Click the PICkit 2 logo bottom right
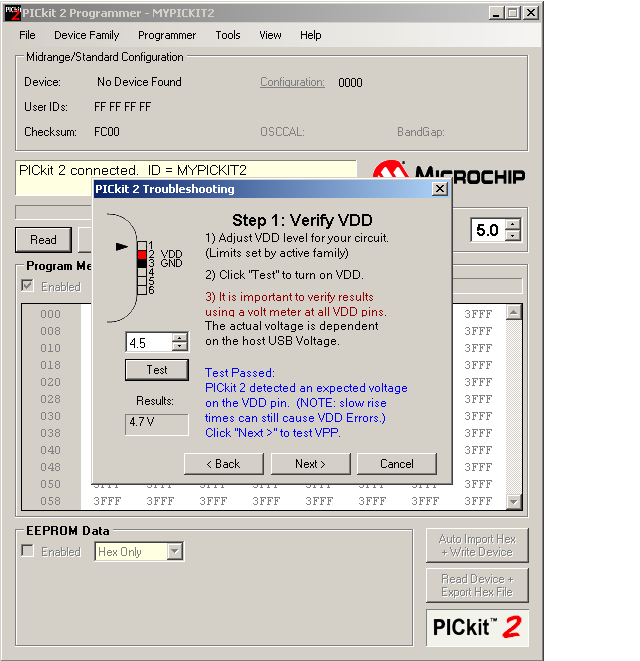Image resolution: width=640 pixels, height=661 pixels. [477, 627]
